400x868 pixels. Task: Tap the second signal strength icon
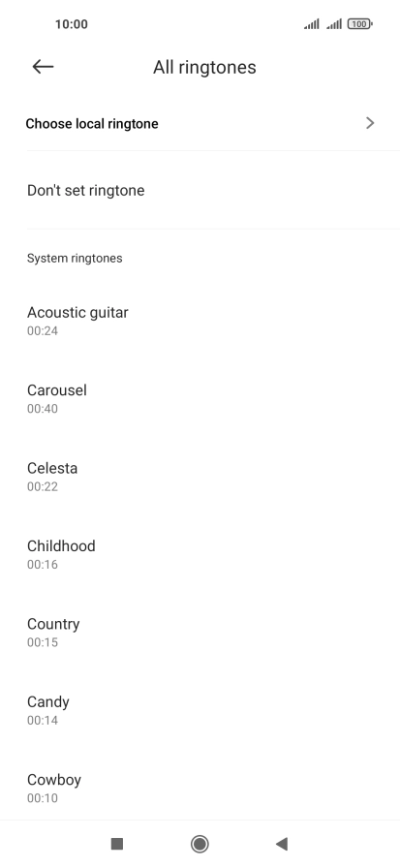(333, 24)
